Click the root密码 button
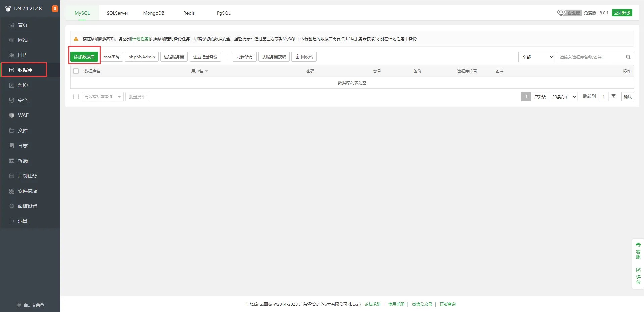 pyautogui.click(x=111, y=57)
